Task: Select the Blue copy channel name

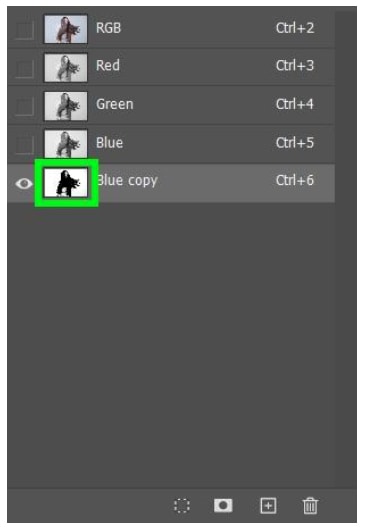Action: click(128, 181)
